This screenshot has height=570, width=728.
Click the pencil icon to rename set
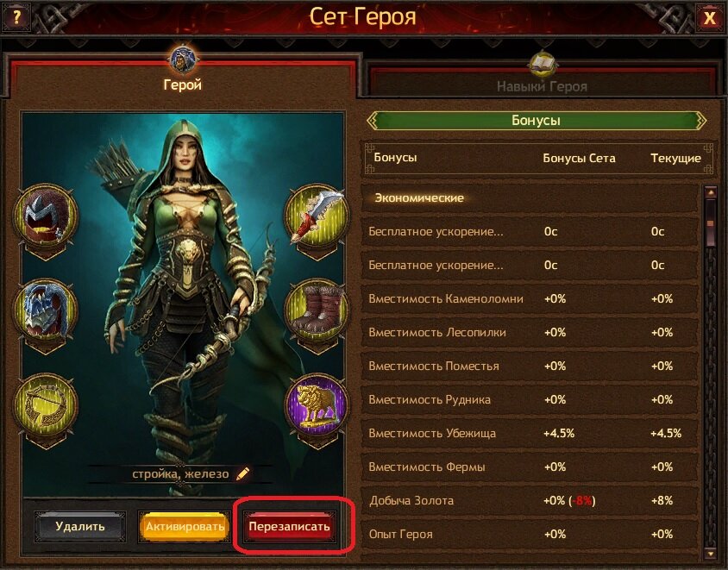[x=243, y=474]
